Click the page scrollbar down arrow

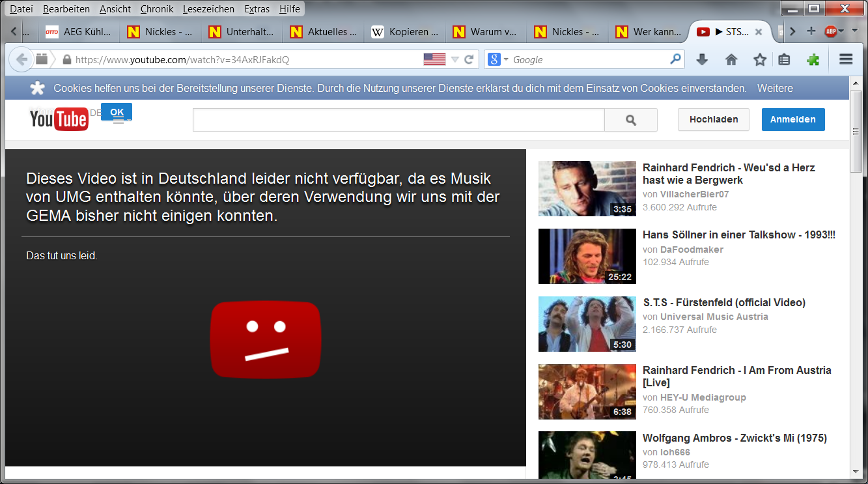click(856, 472)
